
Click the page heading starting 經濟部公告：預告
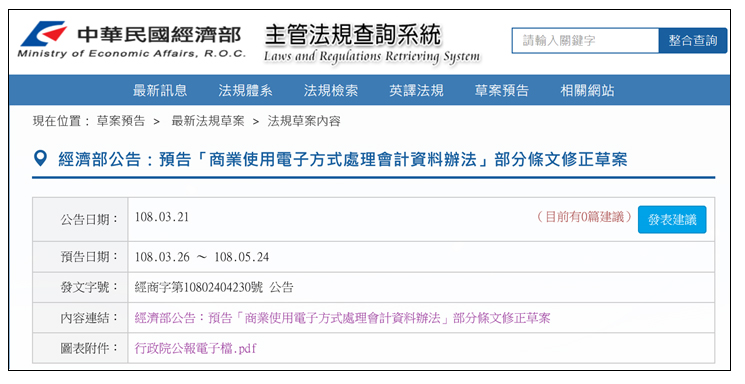(343, 159)
